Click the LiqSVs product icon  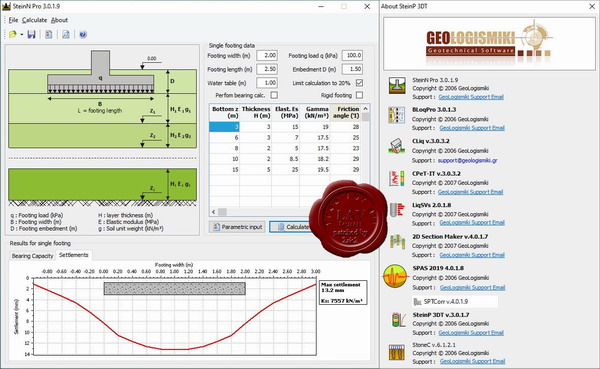(397, 210)
